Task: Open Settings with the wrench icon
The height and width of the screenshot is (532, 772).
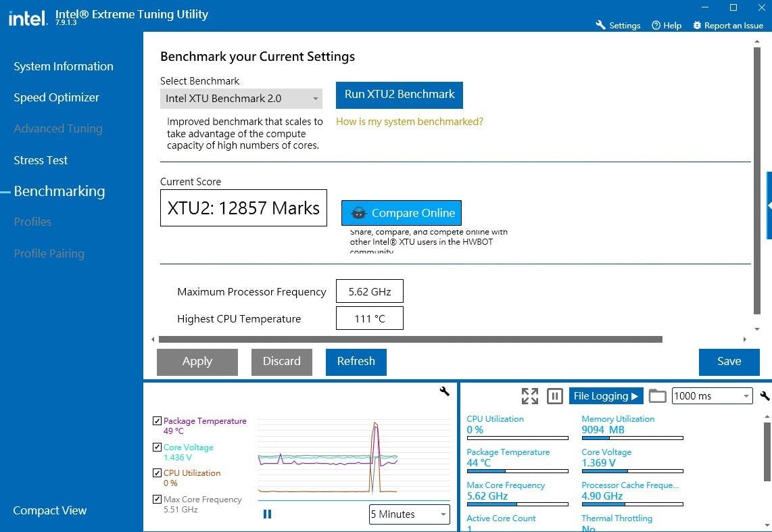Action: click(600, 25)
